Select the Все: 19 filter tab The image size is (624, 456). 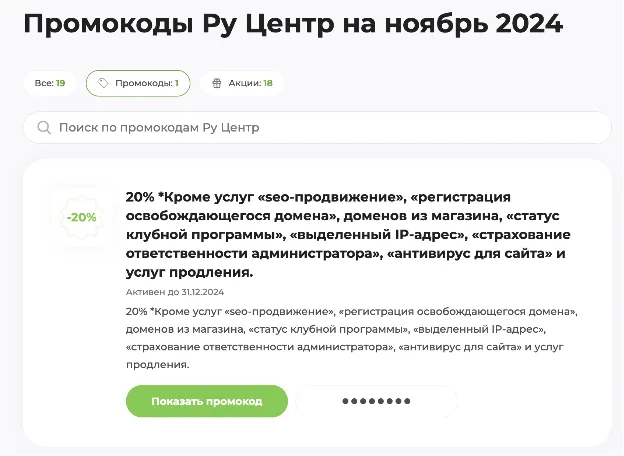click(x=50, y=83)
